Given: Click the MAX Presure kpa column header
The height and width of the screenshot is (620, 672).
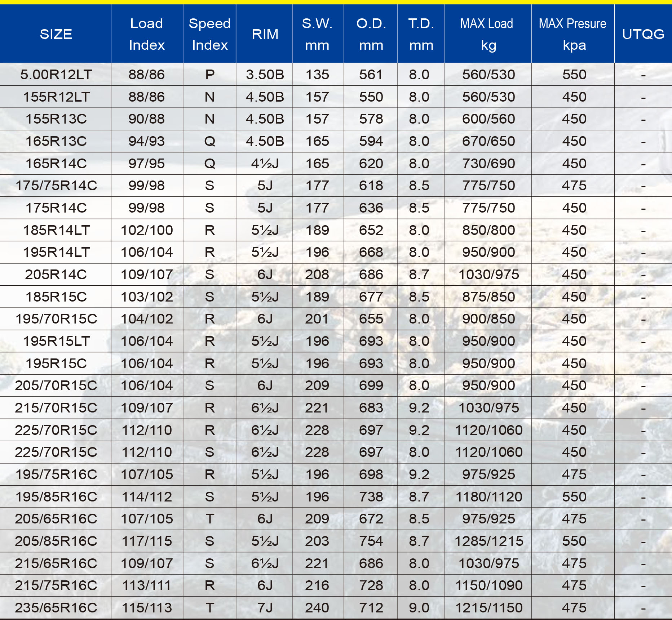Looking at the screenshot, I should pyautogui.click(x=573, y=34).
